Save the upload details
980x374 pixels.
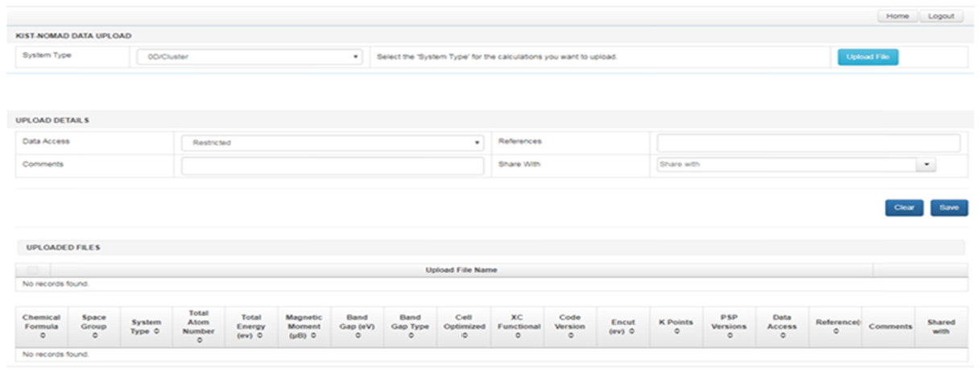click(x=949, y=208)
